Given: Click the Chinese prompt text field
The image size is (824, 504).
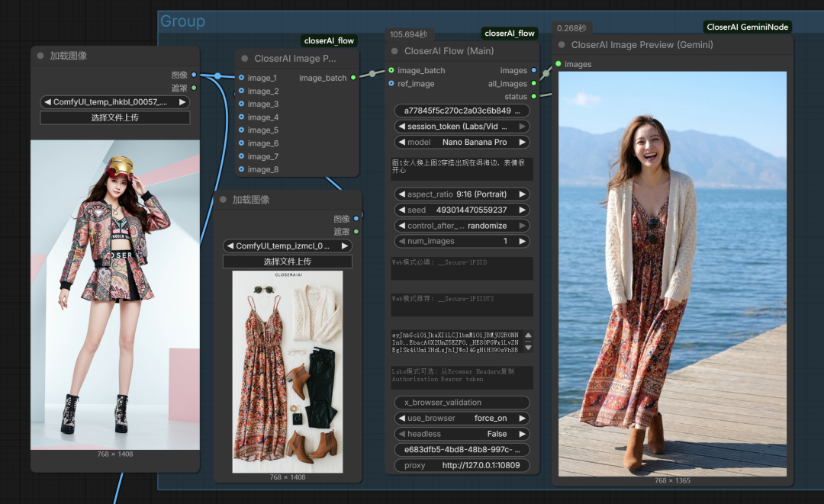Looking at the screenshot, I should [462, 169].
